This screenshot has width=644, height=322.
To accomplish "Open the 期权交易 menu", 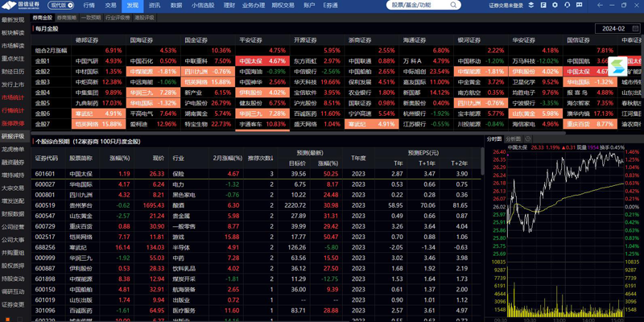I will point(283,6).
